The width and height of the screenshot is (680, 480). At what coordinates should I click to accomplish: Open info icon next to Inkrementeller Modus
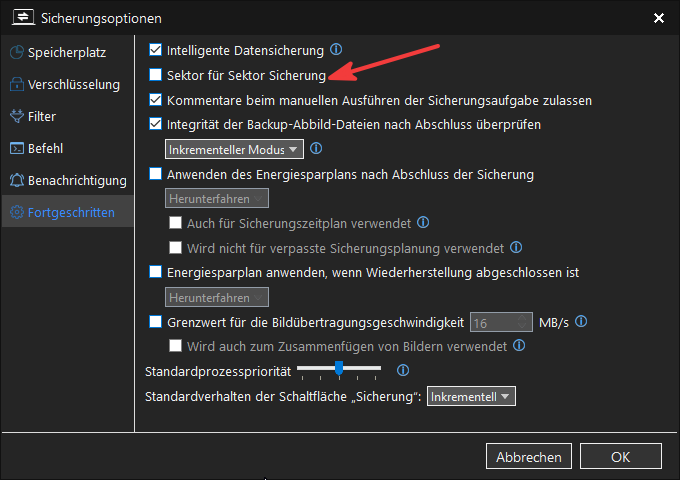pyautogui.click(x=316, y=149)
